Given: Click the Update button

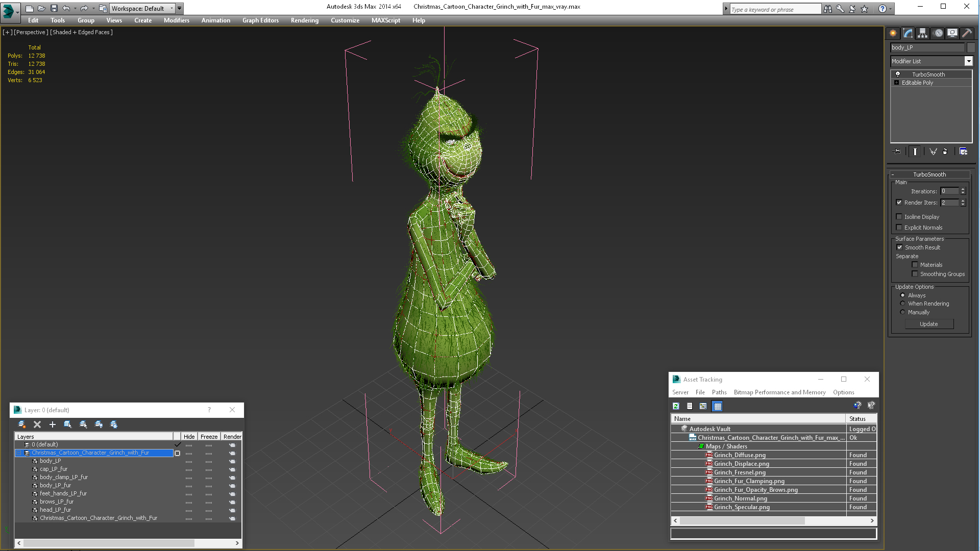Looking at the screenshot, I should (x=929, y=324).
